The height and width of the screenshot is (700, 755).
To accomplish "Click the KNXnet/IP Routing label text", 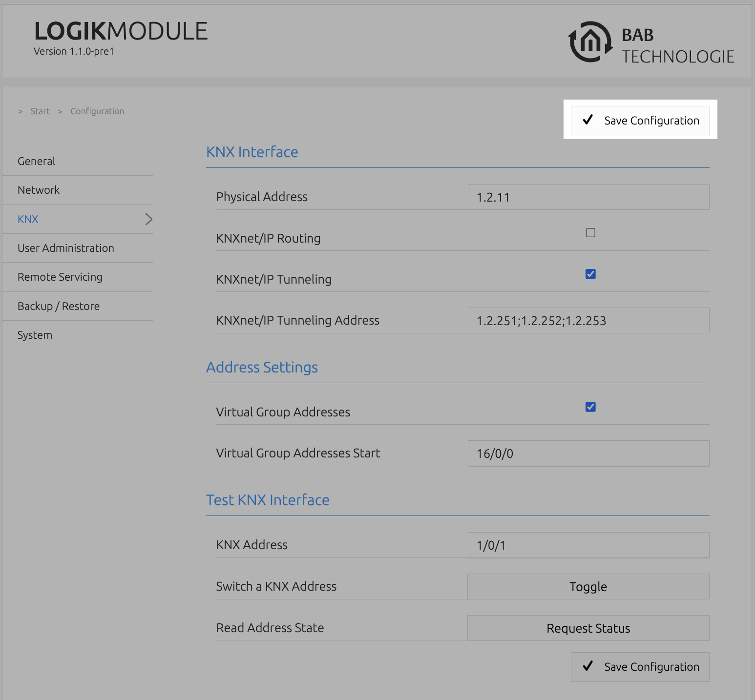I will 268,238.
